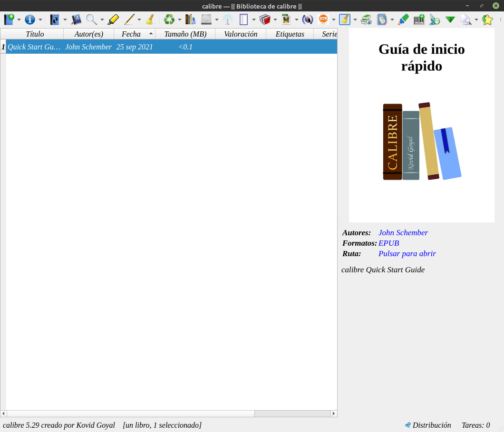Click the green and blue marker icon

coord(403,19)
